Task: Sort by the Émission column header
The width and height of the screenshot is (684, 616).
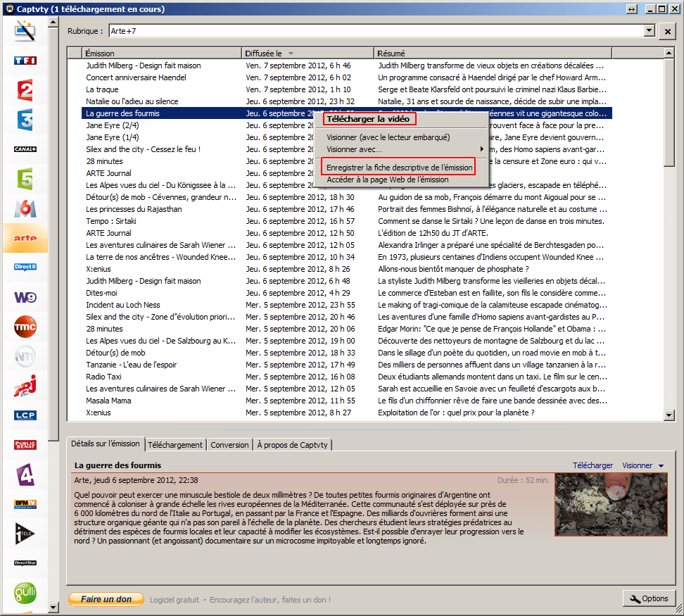Action: tap(161, 54)
